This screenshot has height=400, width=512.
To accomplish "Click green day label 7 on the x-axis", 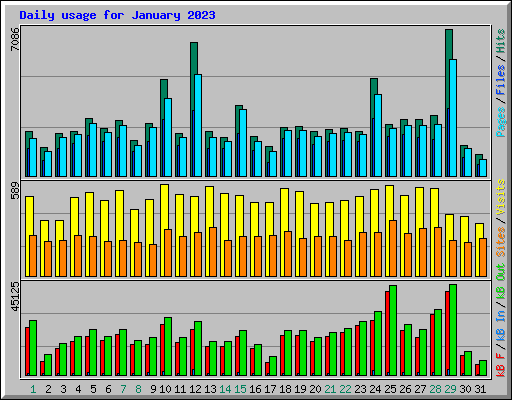I will point(123,389).
